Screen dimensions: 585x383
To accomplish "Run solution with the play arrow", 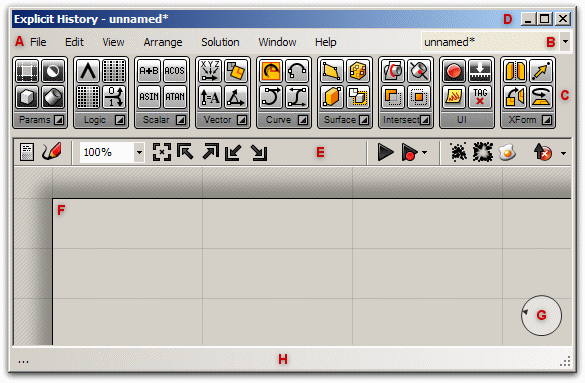I will (385, 152).
